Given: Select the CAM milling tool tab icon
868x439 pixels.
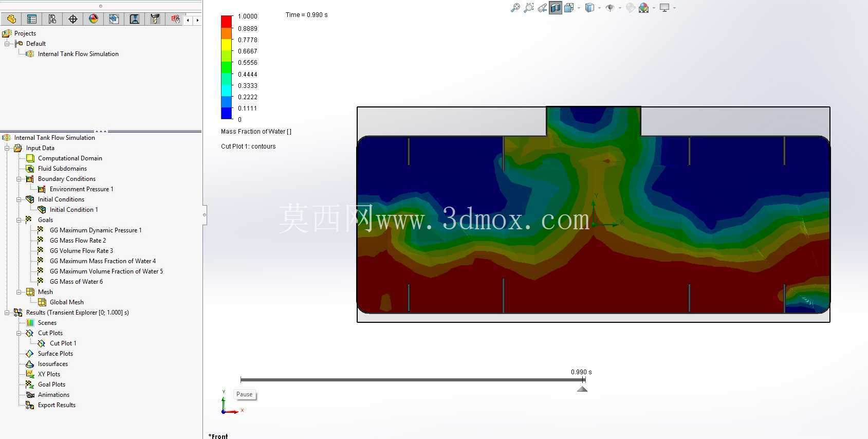Looking at the screenshot, I should tap(155, 19).
